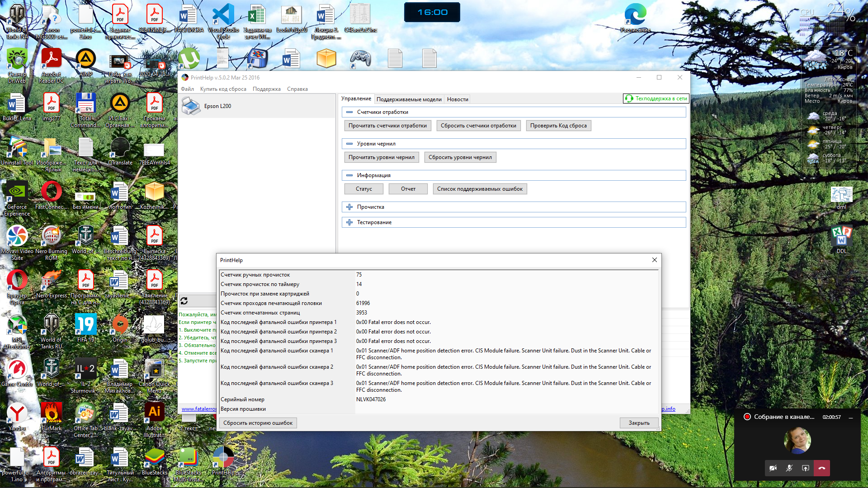
Task: Toggle the microphone mute in the meeting widget
Action: (789, 468)
